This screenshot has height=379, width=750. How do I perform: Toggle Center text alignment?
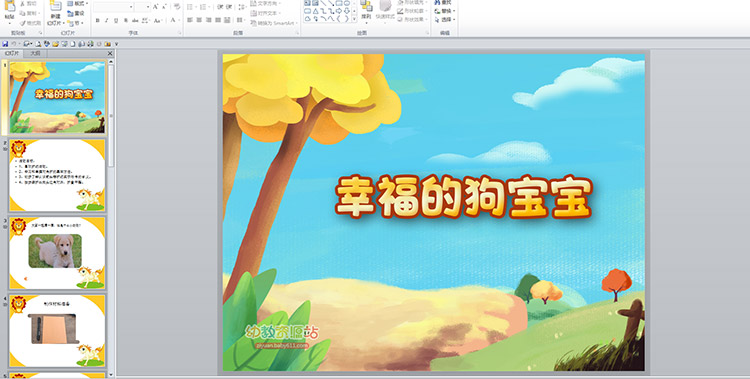tap(199, 20)
